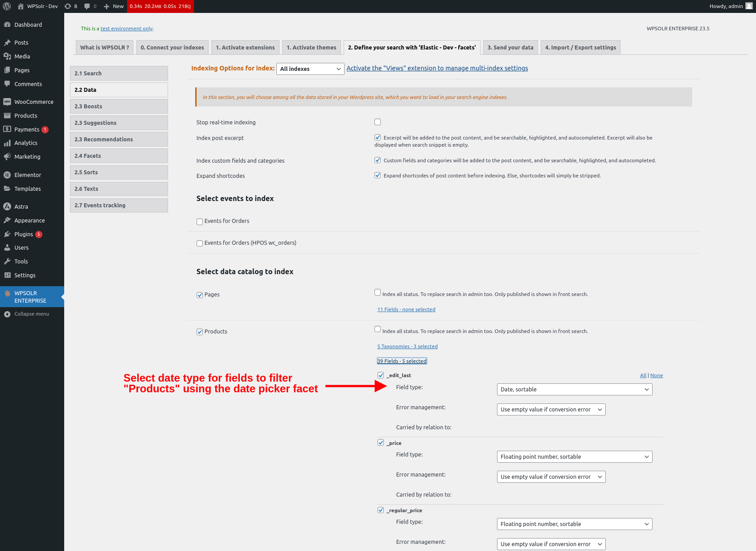Click the WooCommerce logo icon
The image size is (756, 551).
7,102
